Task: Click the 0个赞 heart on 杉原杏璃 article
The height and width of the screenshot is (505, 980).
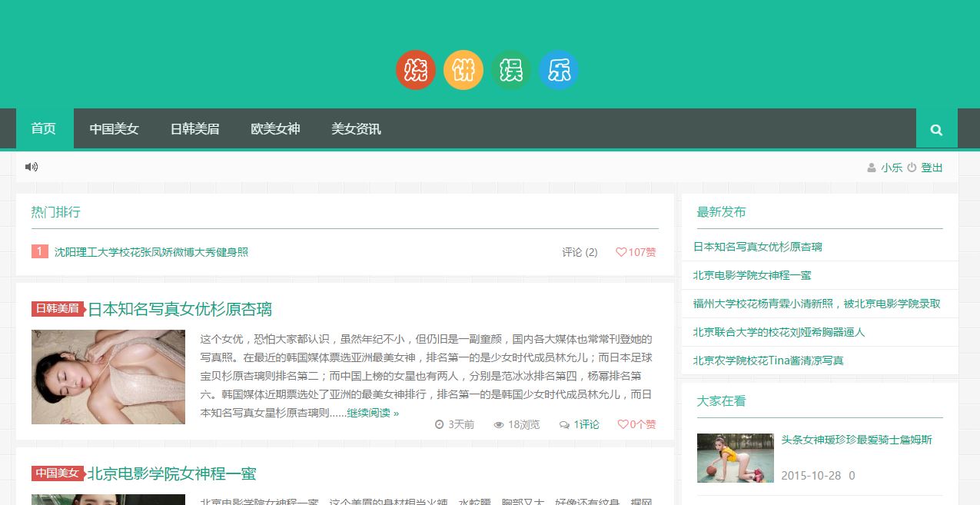Action: click(x=637, y=424)
